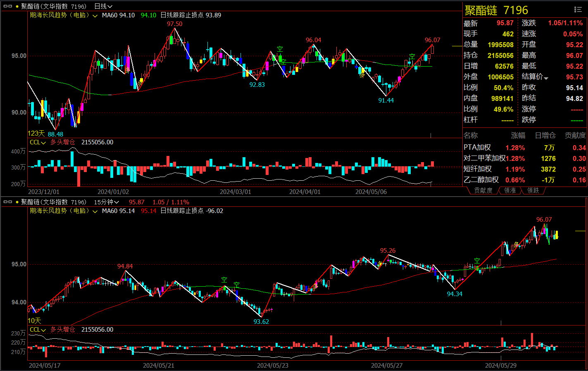Screen dimensions: 588x371
Task: Select the 乙二醇加权 row
Action: coord(481,180)
